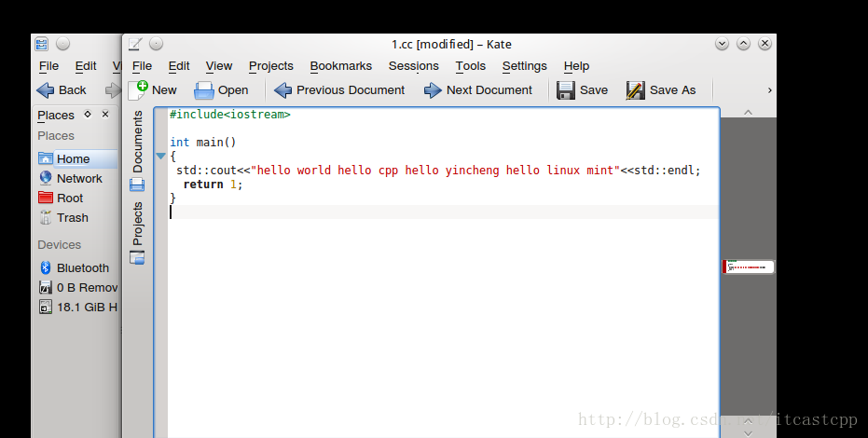The image size is (868, 438).
Task: Minimize the Kate window
Action: (722, 44)
